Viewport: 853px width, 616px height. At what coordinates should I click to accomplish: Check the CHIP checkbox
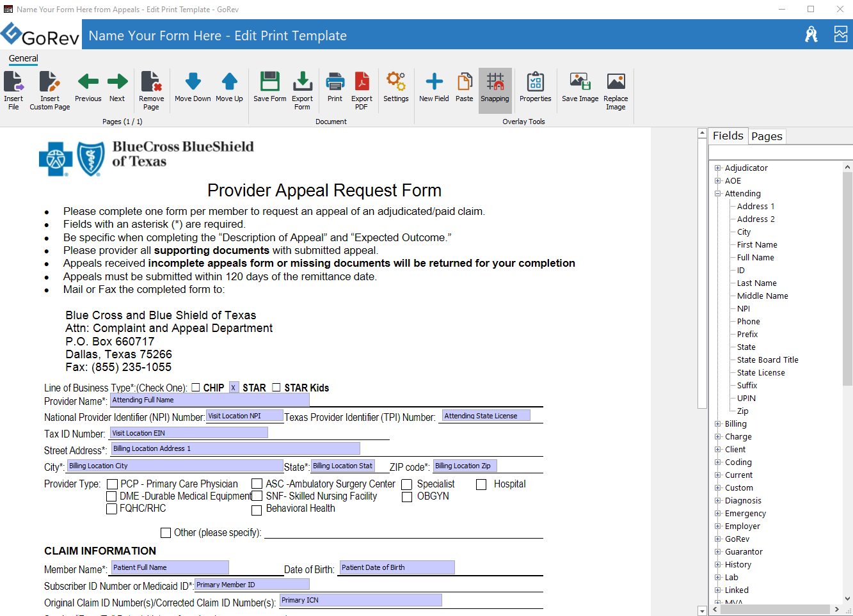(x=196, y=387)
